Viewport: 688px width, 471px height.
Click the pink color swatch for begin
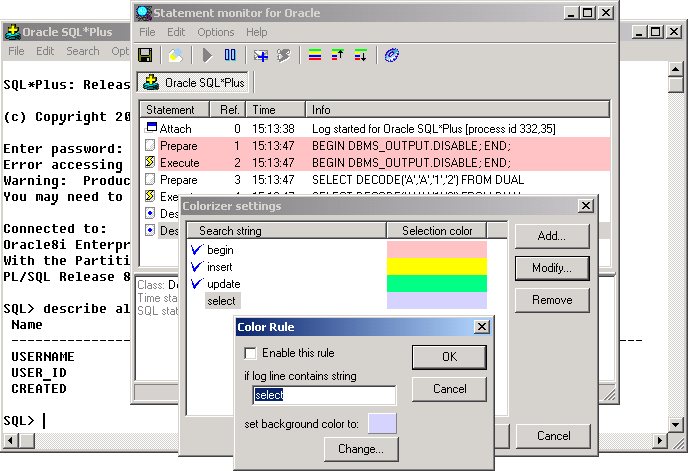[437, 249]
